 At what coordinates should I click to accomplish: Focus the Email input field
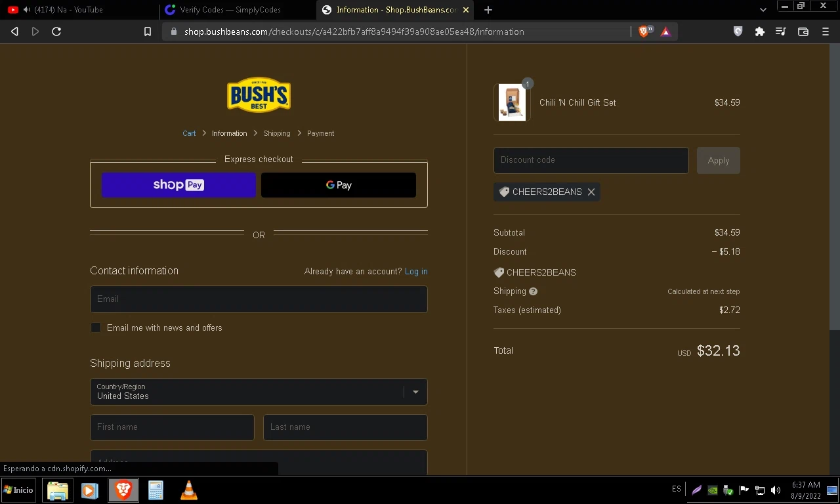pos(259,299)
